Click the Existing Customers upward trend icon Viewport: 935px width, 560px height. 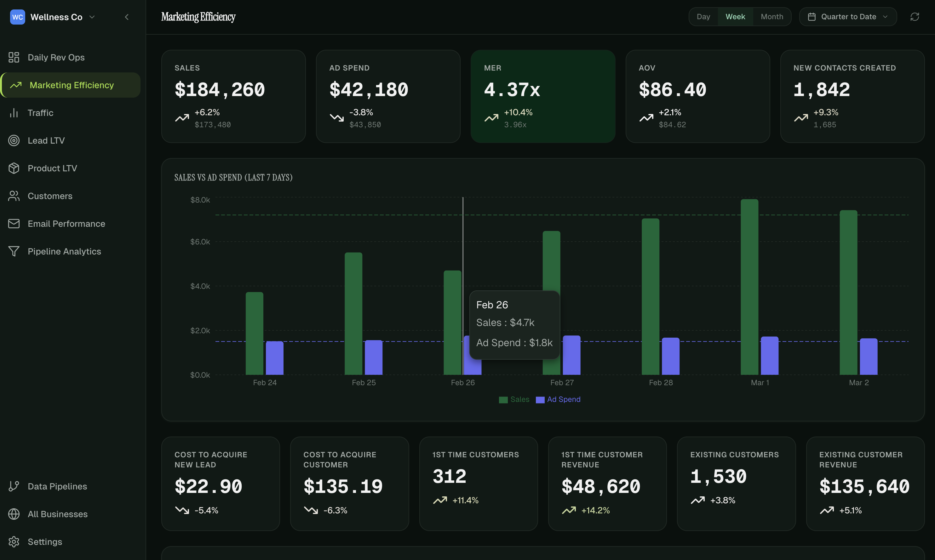(698, 500)
